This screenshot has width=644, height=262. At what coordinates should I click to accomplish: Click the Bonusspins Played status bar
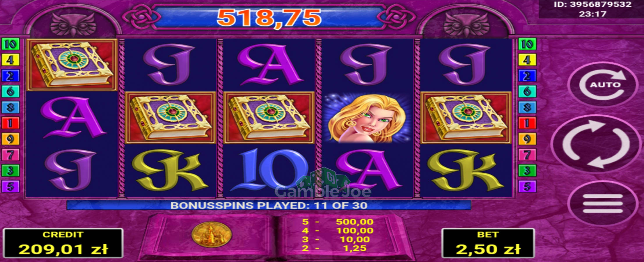[x=269, y=205]
